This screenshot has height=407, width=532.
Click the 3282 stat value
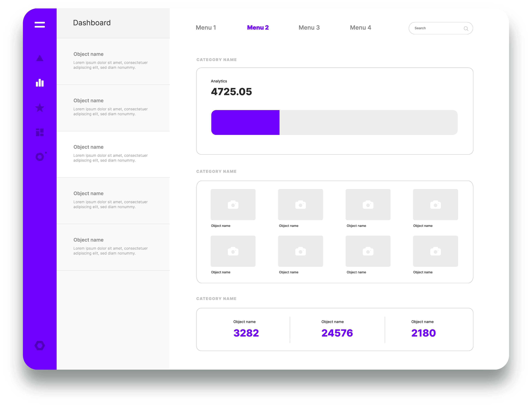point(246,333)
